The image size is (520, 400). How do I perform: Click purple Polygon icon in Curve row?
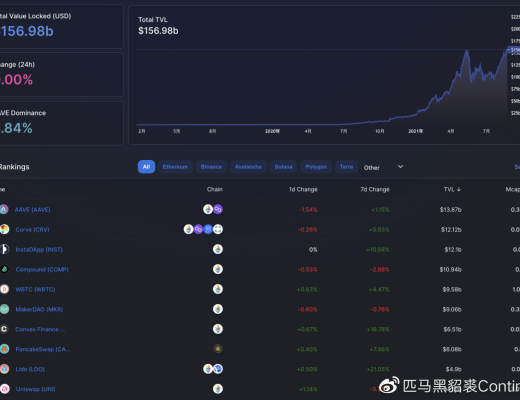click(198, 229)
